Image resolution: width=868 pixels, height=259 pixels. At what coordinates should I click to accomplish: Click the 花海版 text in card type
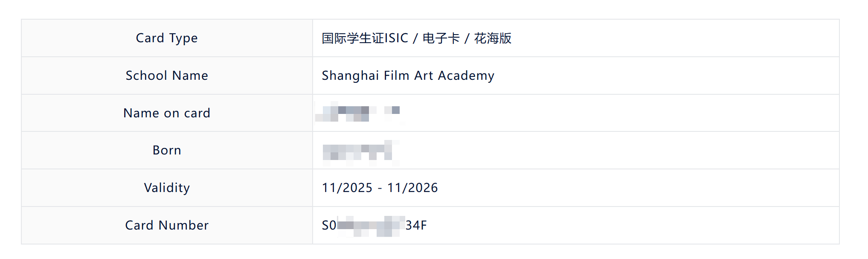click(493, 38)
